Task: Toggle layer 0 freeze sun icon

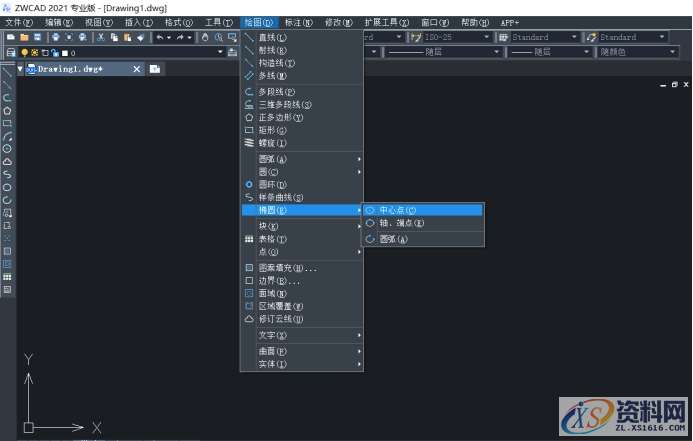Action: (x=34, y=53)
